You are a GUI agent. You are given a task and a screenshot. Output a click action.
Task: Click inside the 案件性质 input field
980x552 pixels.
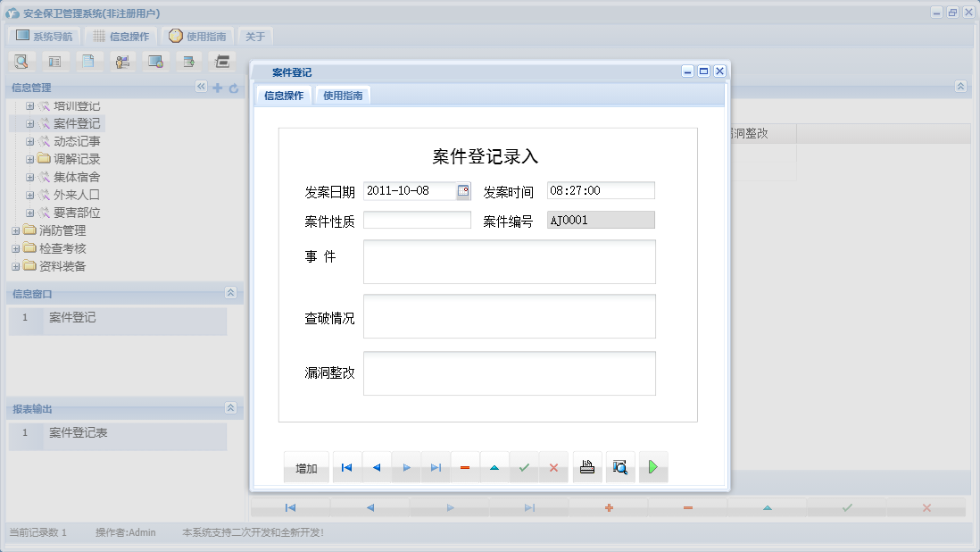tap(417, 219)
